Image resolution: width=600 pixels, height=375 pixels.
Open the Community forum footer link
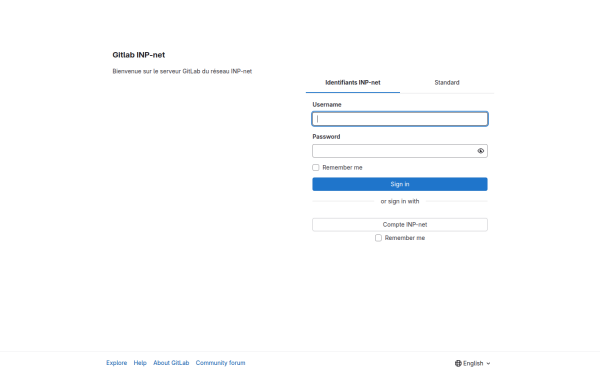click(220, 363)
